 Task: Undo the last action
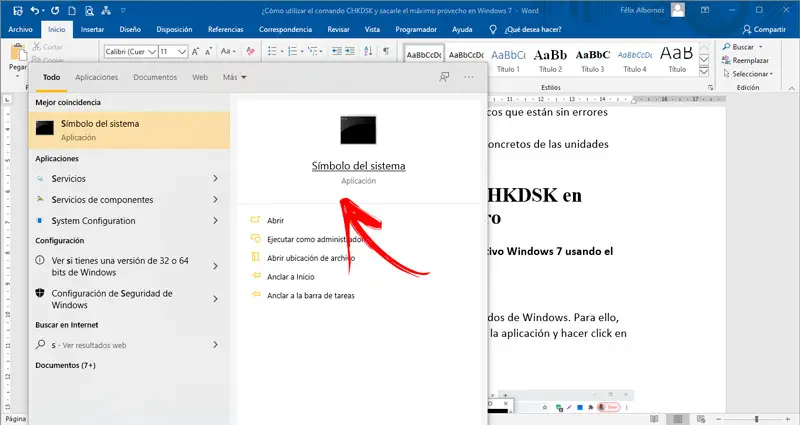tap(34, 10)
